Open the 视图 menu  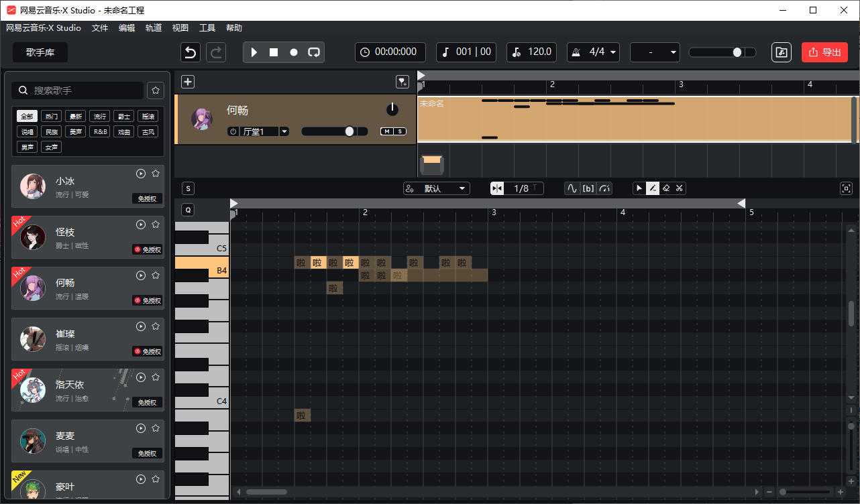coord(180,28)
